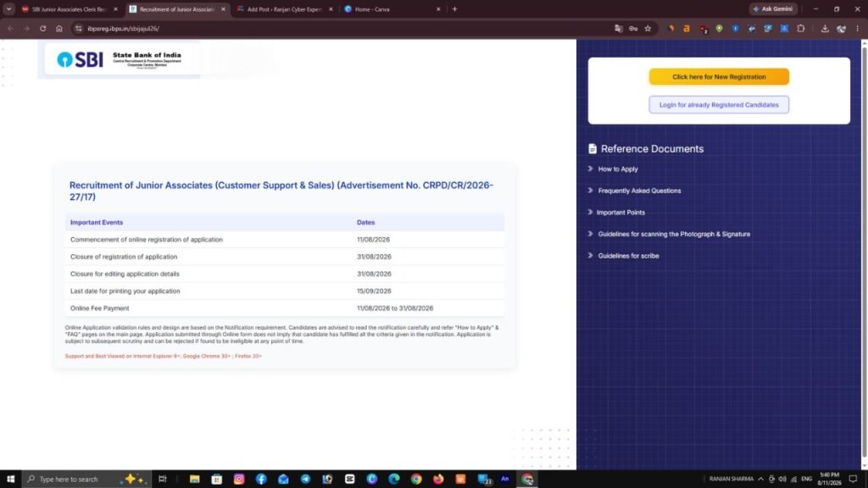Open Adobe Animate from the taskbar
868x488 pixels.
[x=504, y=479]
